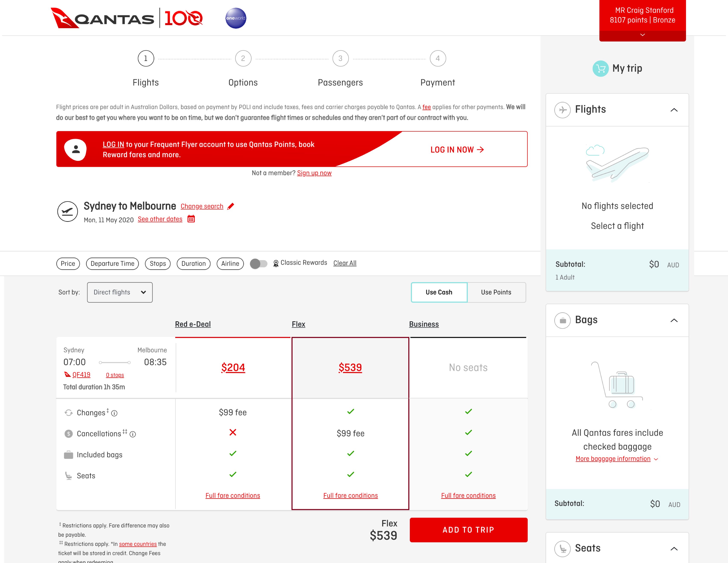728x563 pixels.
Task: Click the My trip shopping cart icon
Action: pyautogui.click(x=600, y=69)
